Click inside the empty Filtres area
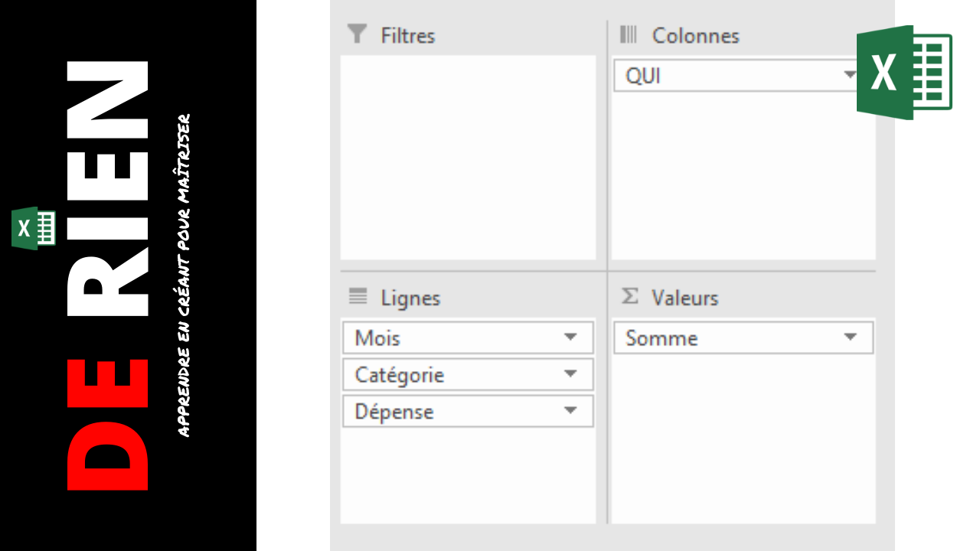This screenshot has width=980, height=551. pos(468,157)
